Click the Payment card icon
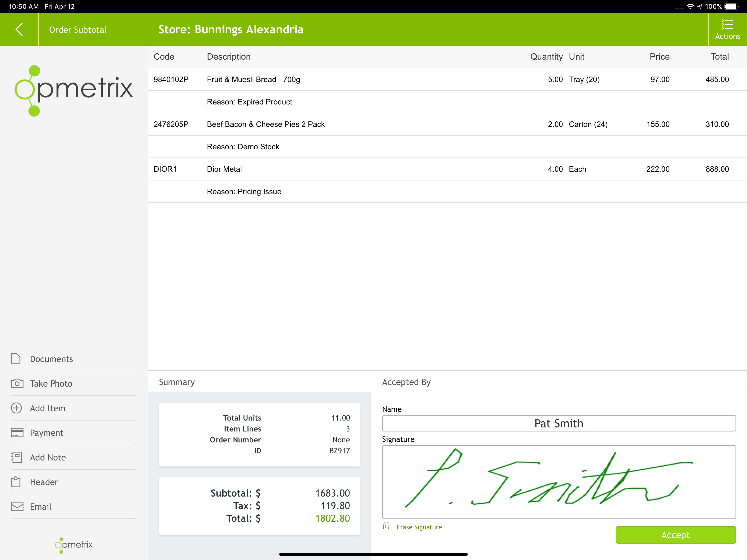The height and width of the screenshot is (560, 747). [x=17, y=433]
